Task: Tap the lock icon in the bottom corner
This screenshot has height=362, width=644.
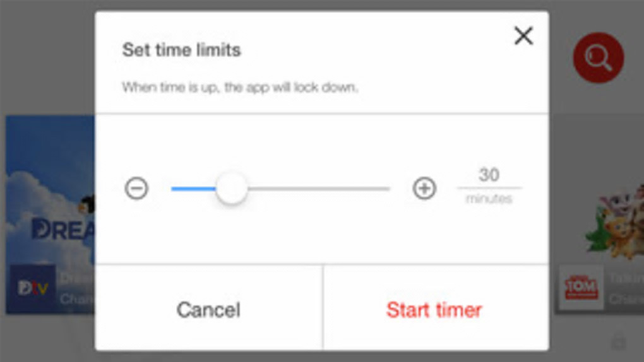Action: (619, 341)
